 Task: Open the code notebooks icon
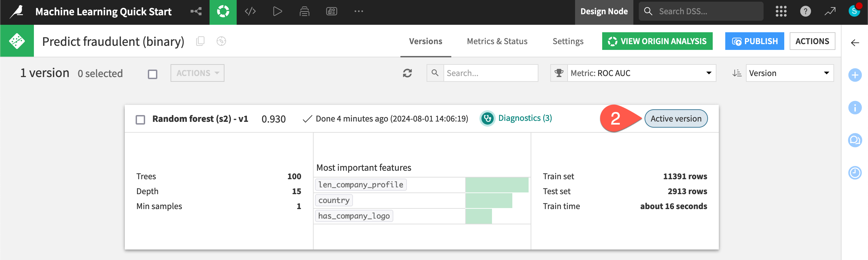250,12
